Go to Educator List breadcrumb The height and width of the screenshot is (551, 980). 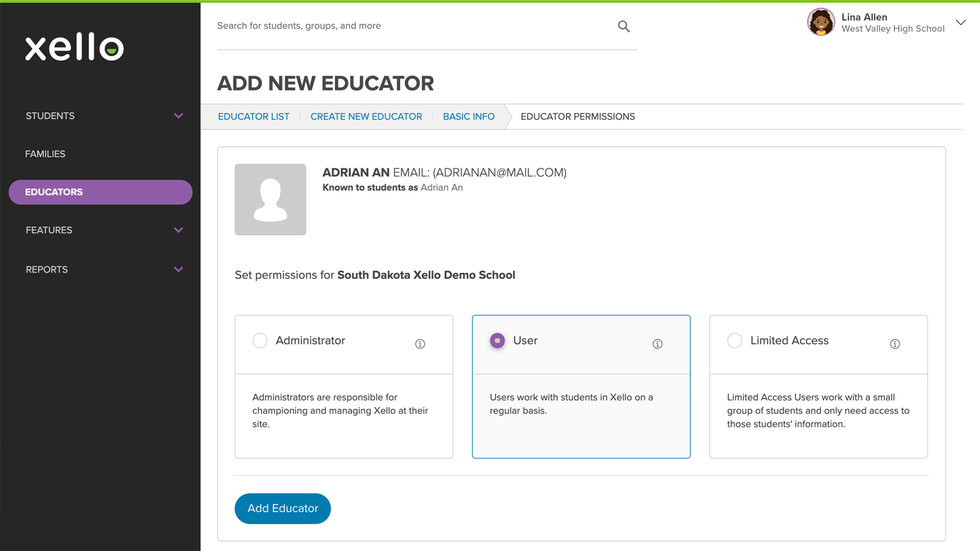[x=253, y=117]
